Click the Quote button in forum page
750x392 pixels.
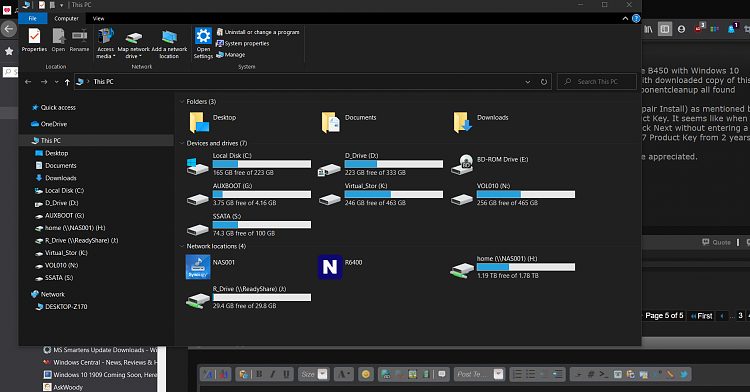pyautogui.click(x=717, y=242)
